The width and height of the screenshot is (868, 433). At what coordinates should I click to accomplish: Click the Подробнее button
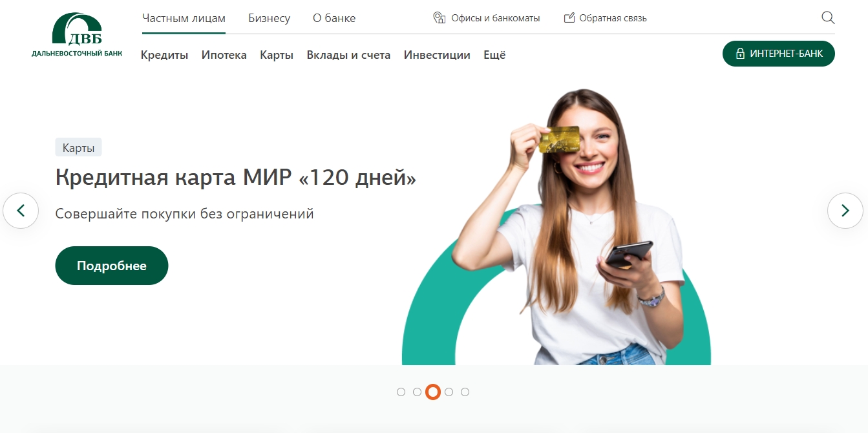pos(112,266)
